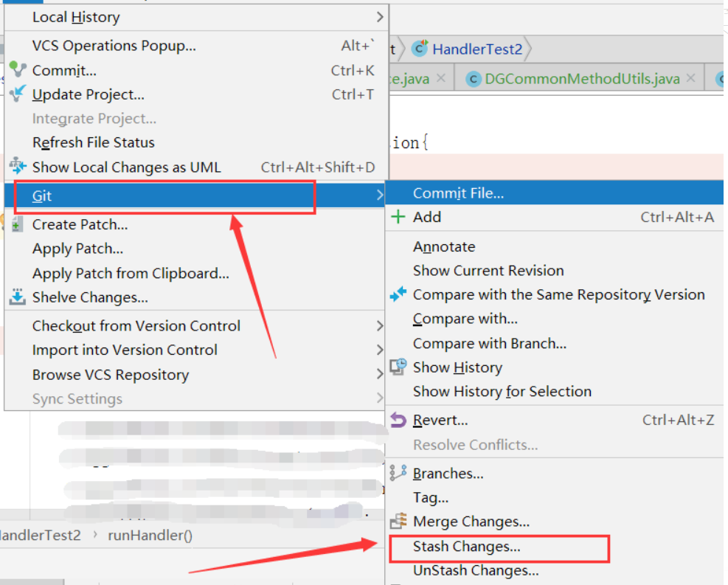Open Browse VCS Repository

pyautogui.click(x=196, y=374)
